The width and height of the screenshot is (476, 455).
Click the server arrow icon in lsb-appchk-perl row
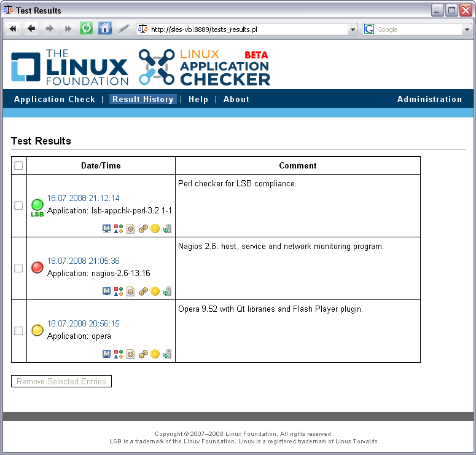(167, 229)
